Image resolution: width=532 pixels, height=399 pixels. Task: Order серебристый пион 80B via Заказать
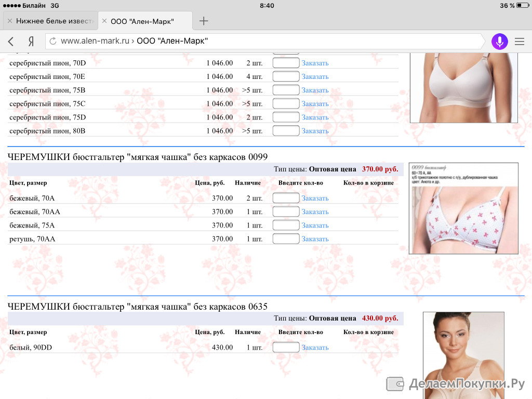point(315,131)
